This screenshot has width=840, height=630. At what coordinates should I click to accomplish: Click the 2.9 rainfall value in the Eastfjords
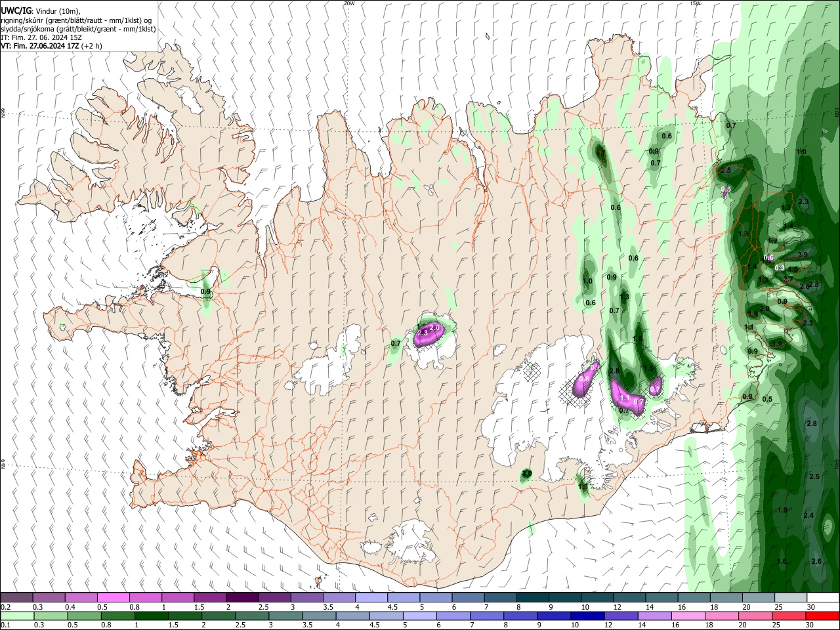point(803,255)
